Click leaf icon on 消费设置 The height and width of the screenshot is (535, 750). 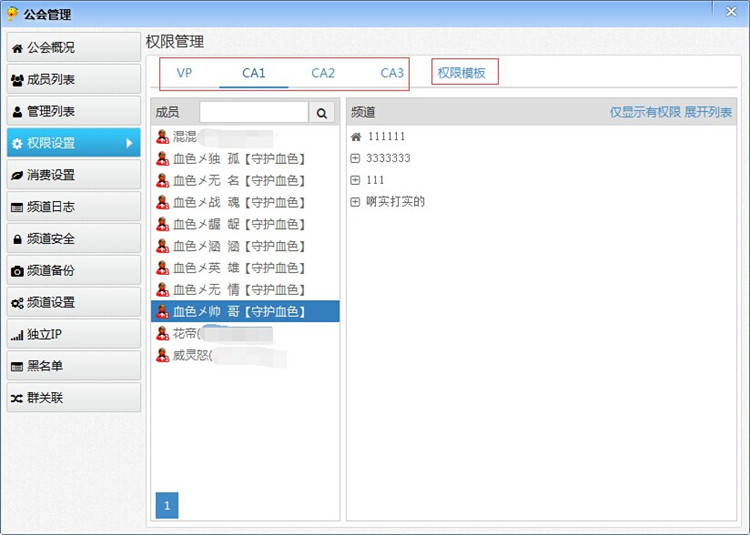17,175
